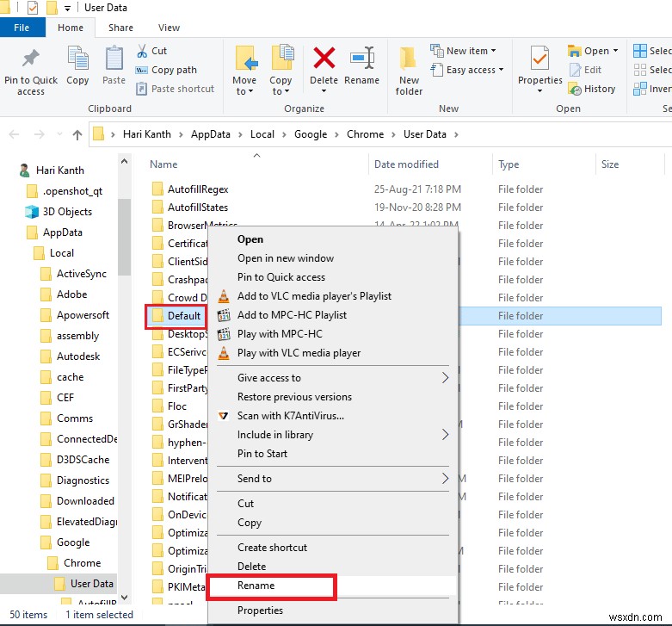The height and width of the screenshot is (626, 672).
Task: Open the recent locations dropdown arrow
Action: (59, 134)
